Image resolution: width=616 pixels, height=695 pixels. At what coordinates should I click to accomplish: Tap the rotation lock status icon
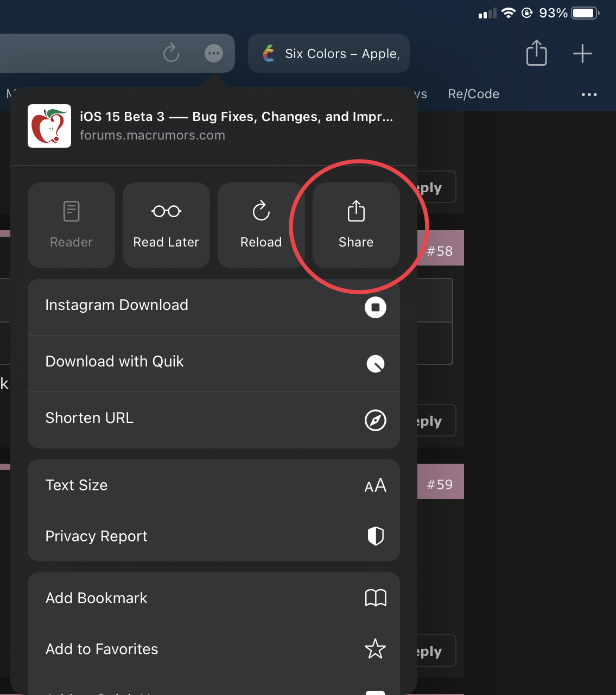[x=527, y=13]
